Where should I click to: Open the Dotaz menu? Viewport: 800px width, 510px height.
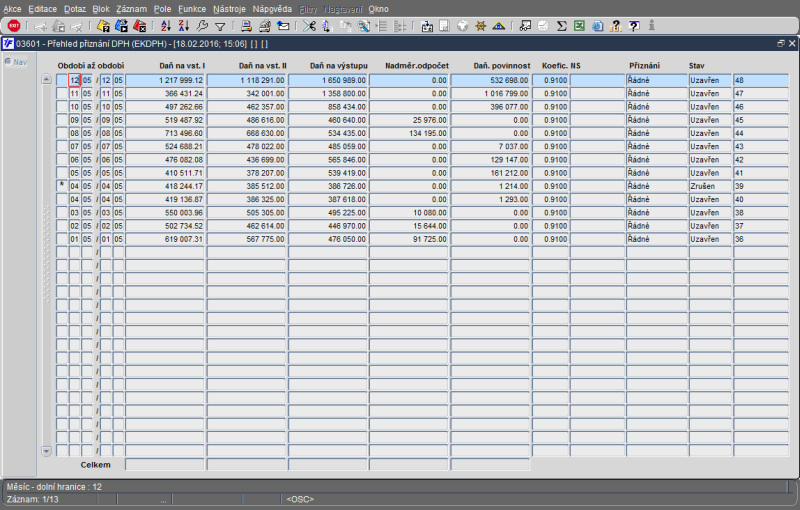[74, 9]
